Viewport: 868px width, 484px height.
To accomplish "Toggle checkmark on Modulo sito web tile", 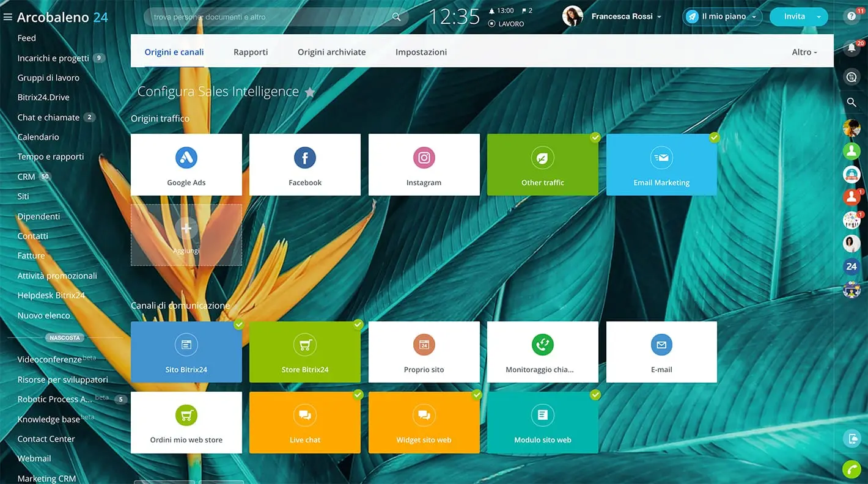I will 595,395.
